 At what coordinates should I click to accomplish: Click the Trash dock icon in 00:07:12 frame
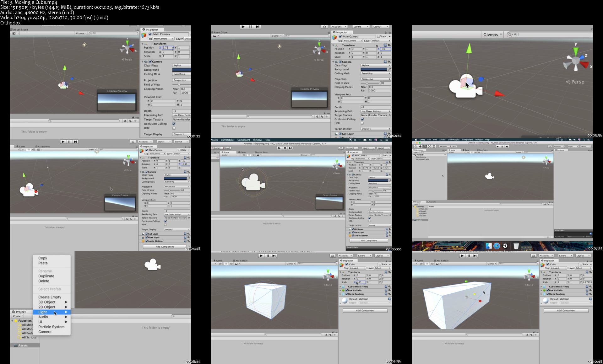(516, 246)
